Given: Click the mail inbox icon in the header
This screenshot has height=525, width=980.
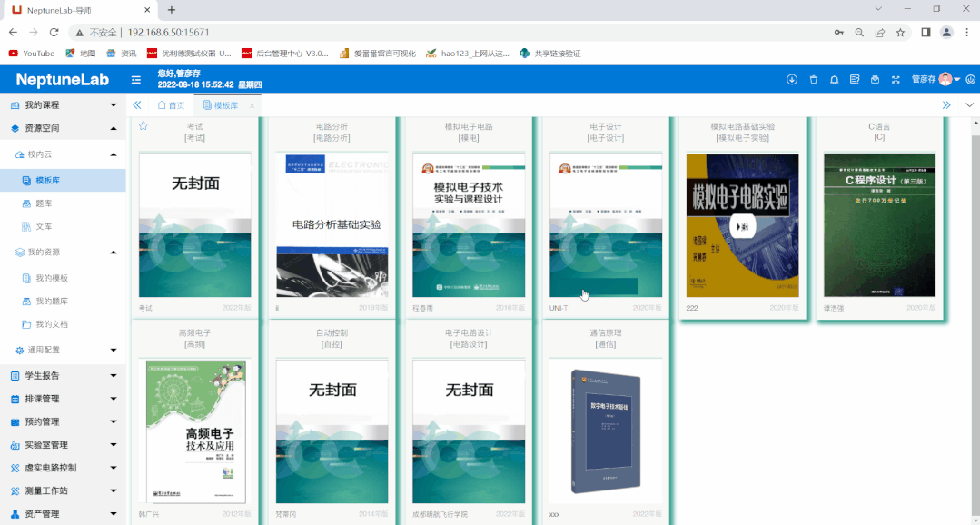Looking at the screenshot, I should [x=875, y=80].
